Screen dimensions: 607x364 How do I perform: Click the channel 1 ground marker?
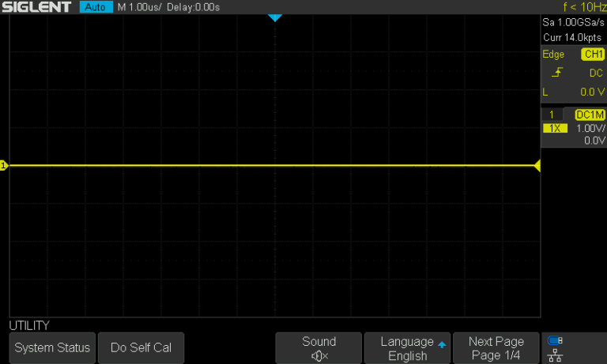[x=3, y=166]
